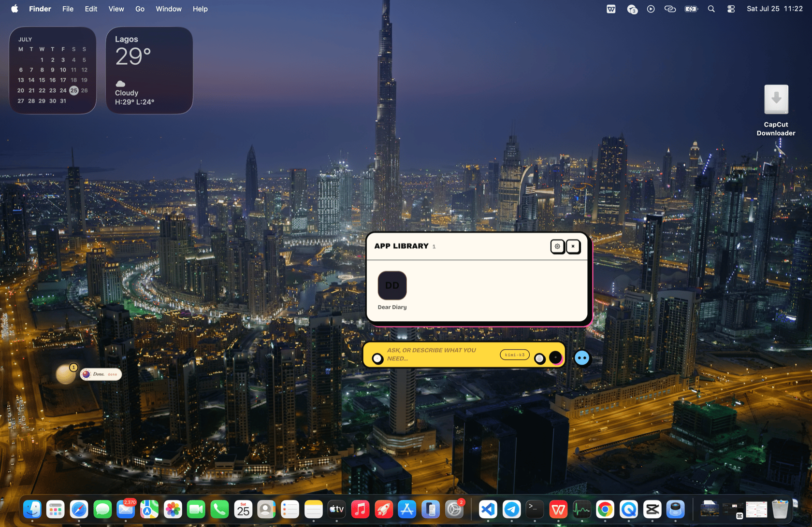The image size is (812, 527).
Task: Open Mail from the Dock
Action: point(126,509)
